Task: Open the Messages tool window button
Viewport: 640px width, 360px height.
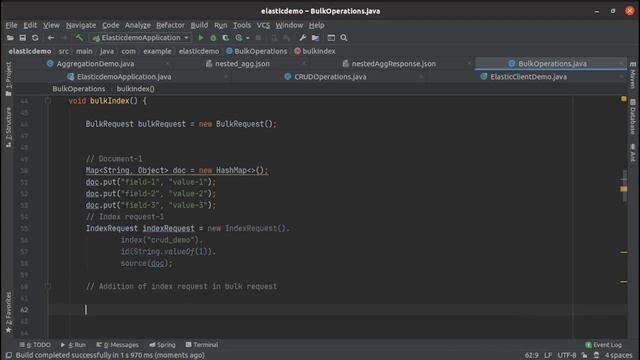Action: pyautogui.click(x=118, y=345)
